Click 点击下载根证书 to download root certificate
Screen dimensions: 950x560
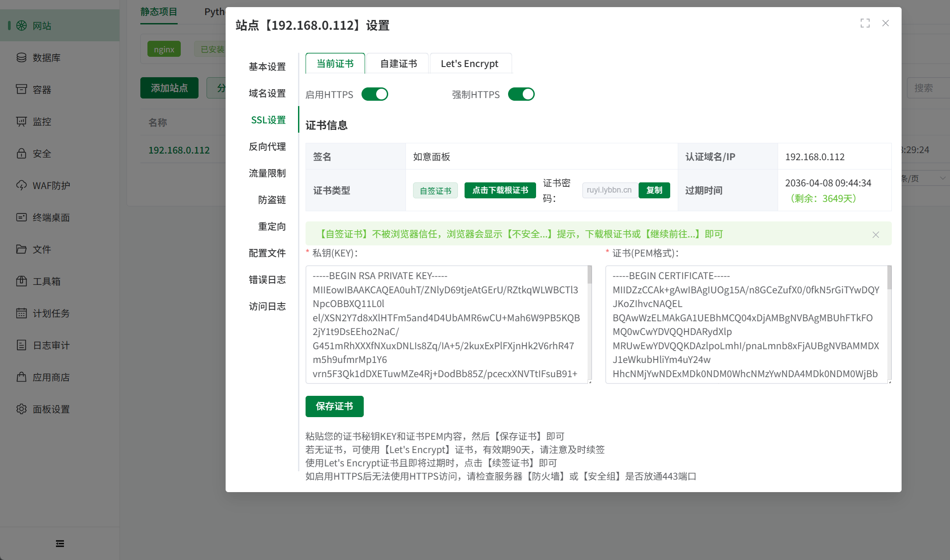click(x=500, y=190)
